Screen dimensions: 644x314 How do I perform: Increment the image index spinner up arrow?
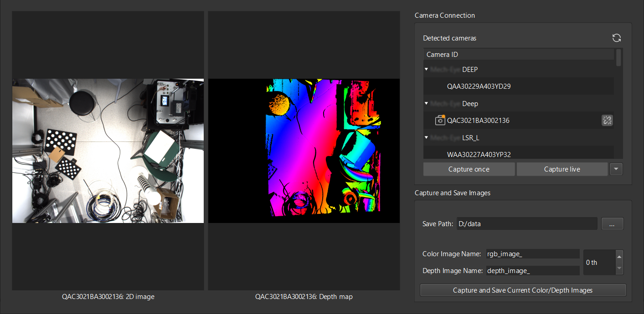618,257
